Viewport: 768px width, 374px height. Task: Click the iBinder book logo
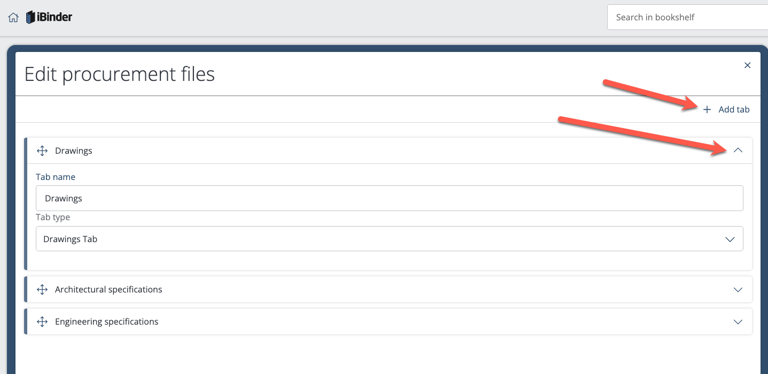pos(30,18)
